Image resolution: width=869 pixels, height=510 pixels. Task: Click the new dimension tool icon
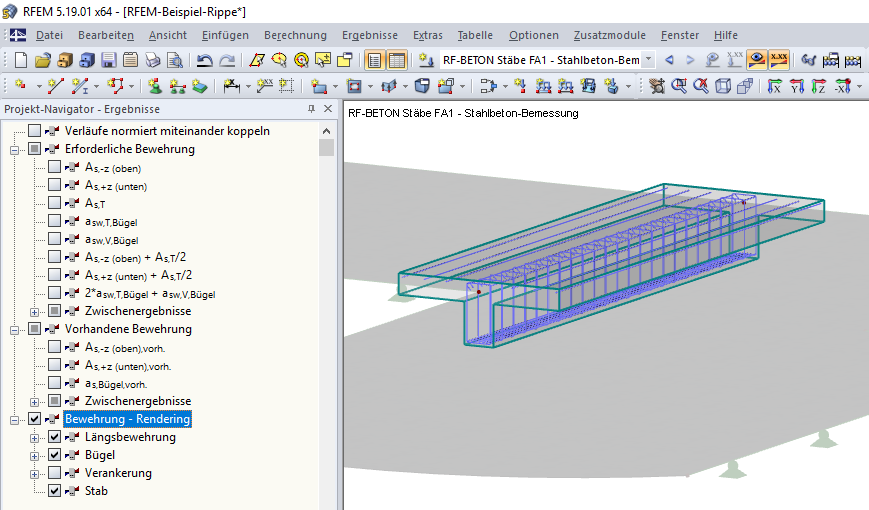pyautogui.click(x=232, y=86)
